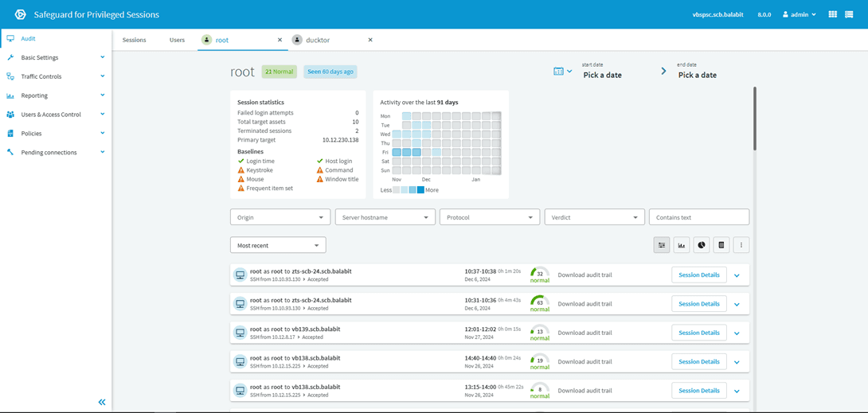The width and height of the screenshot is (868, 413).
Task: Expand the 10:37-10:38 session row chevron
Action: coord(737,275)
